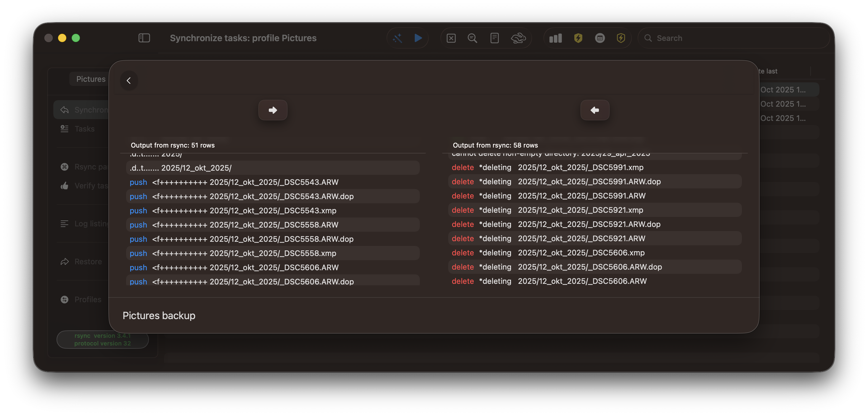
Task: Click the magnifier details icon in toolbar
Action: point(472,38)
